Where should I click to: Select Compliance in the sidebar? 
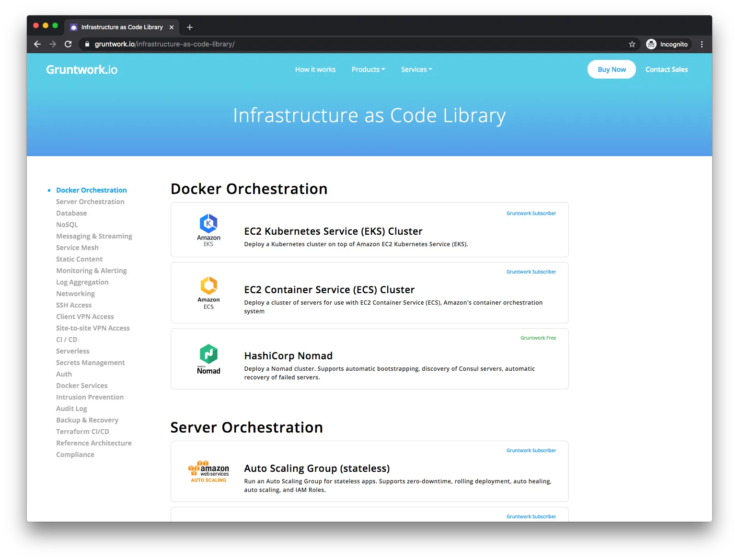click(75, 455)
